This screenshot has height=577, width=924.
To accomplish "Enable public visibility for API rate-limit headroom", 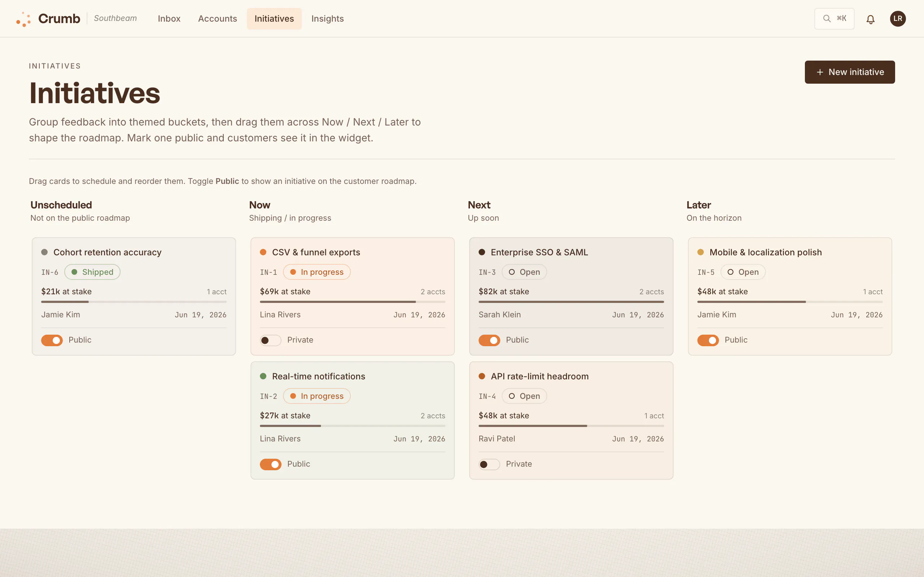I will click(489, 464).
